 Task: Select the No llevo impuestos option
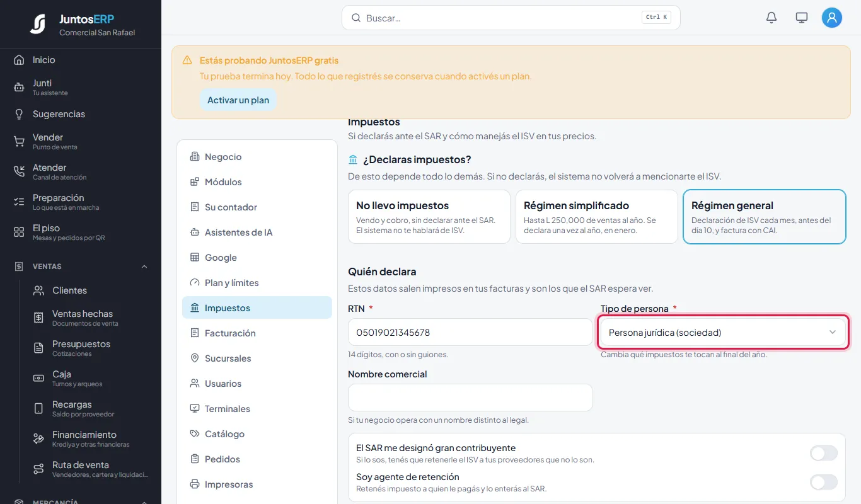[x=429, y=217]
